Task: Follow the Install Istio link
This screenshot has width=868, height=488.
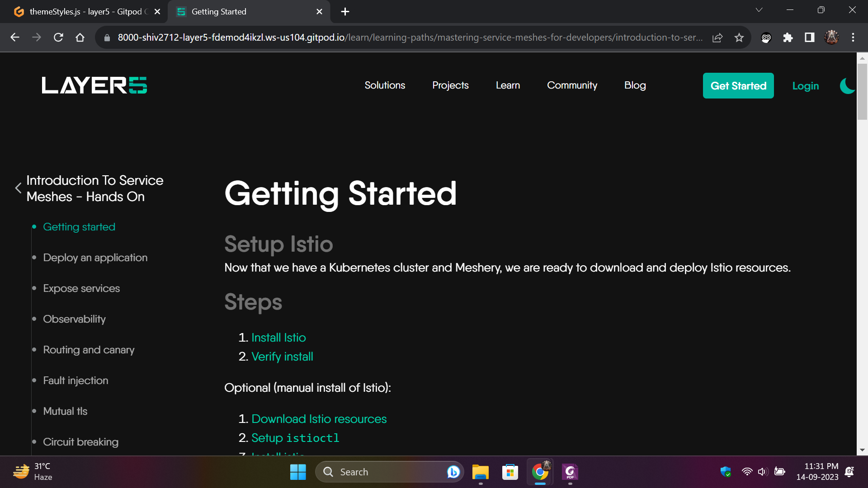Action: pyautogui.click(x=278, y=337)
